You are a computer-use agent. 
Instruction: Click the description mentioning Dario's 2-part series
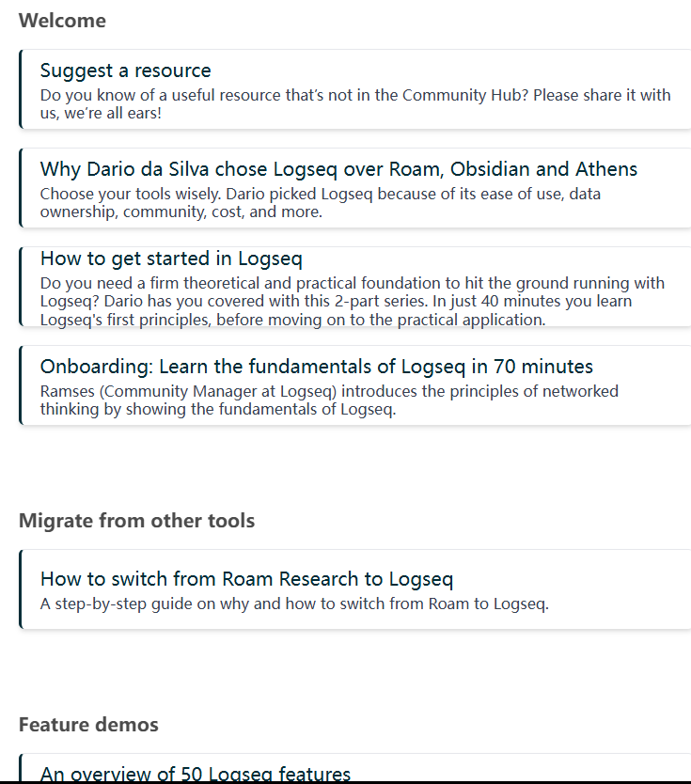tap(352, 301)
